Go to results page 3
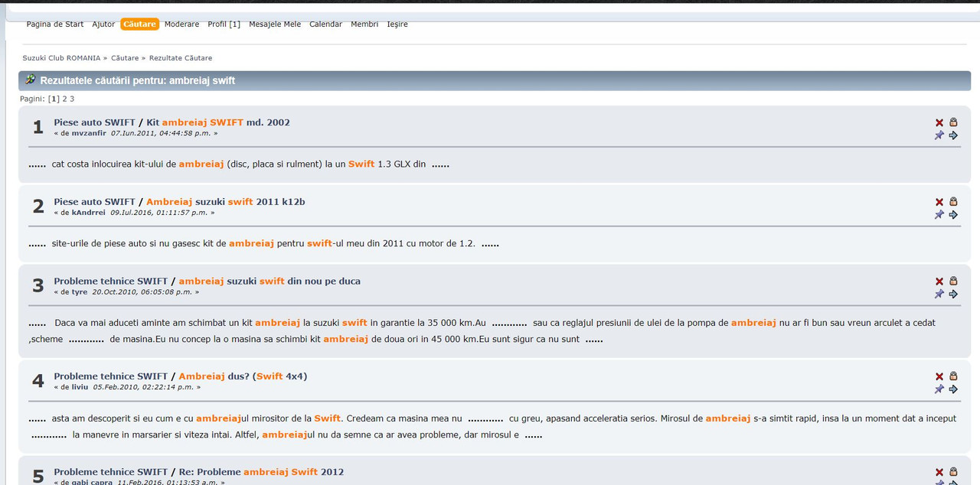This screenshot has height=485, width=980. point(72,99)
